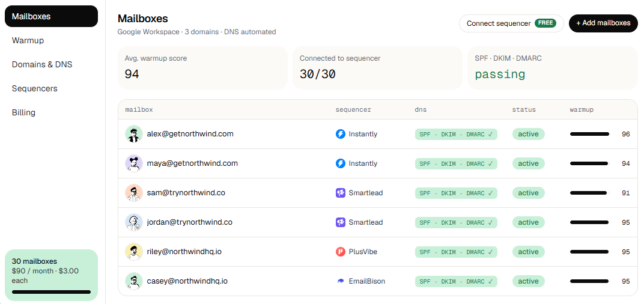The height and width of the screenshot is (304, 644).
Task: Click EmailBison sequencer name text
Action: coord(367,281)
